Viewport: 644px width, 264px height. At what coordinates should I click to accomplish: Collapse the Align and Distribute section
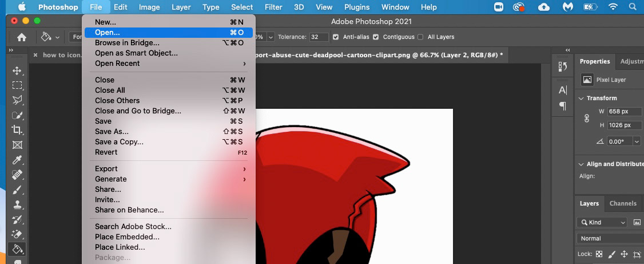pyautogui.click(x=581, y=164)
